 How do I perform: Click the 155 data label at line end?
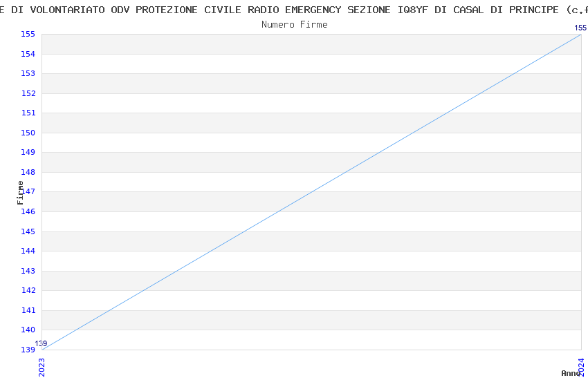pyautogui.click(x=580, y=28)
